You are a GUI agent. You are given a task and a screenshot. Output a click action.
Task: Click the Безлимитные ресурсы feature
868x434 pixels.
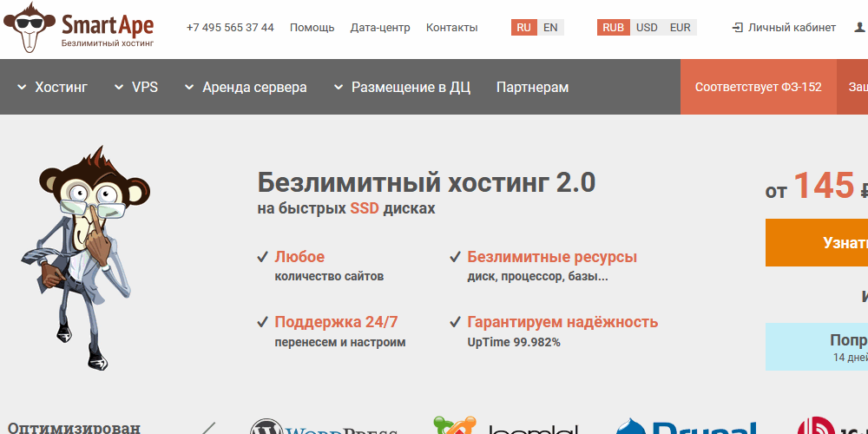[543, 266]
